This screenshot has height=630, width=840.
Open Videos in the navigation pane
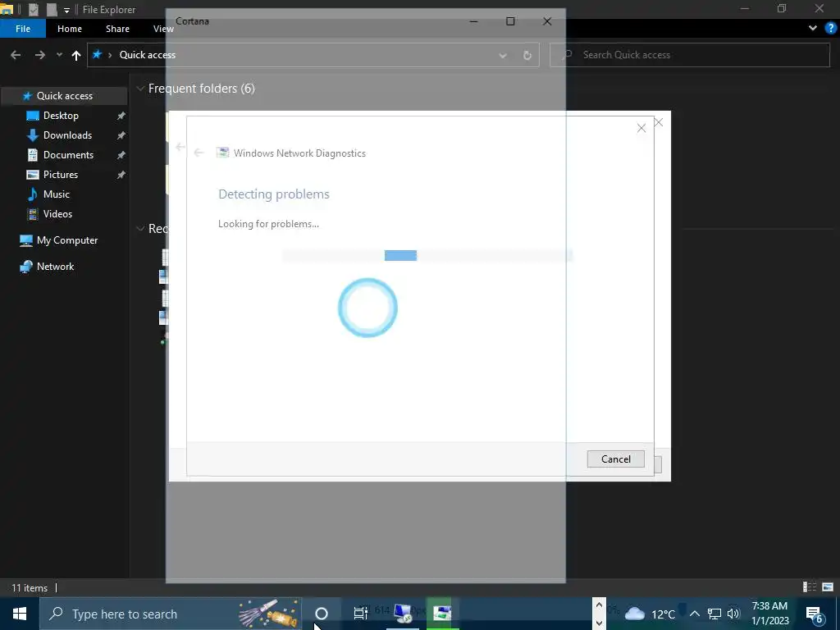click(57, 214)
